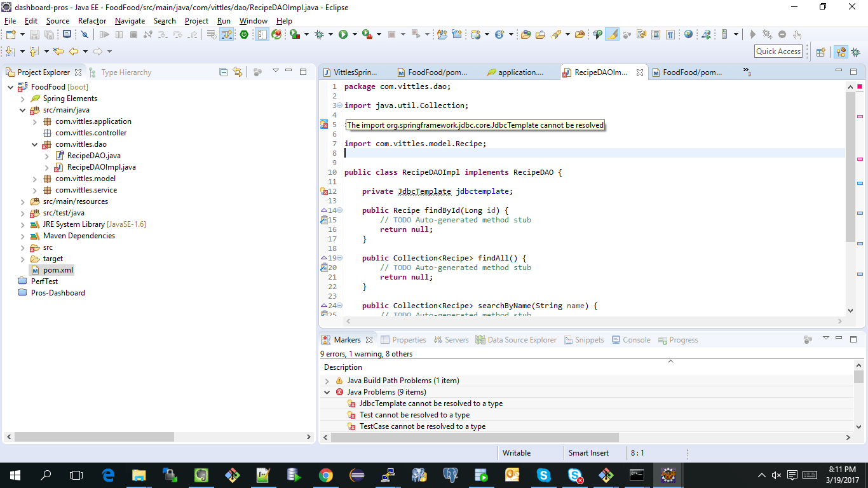Collapse the com.vittles.dao package
868x488 pixels.
(x=35, y=144)
